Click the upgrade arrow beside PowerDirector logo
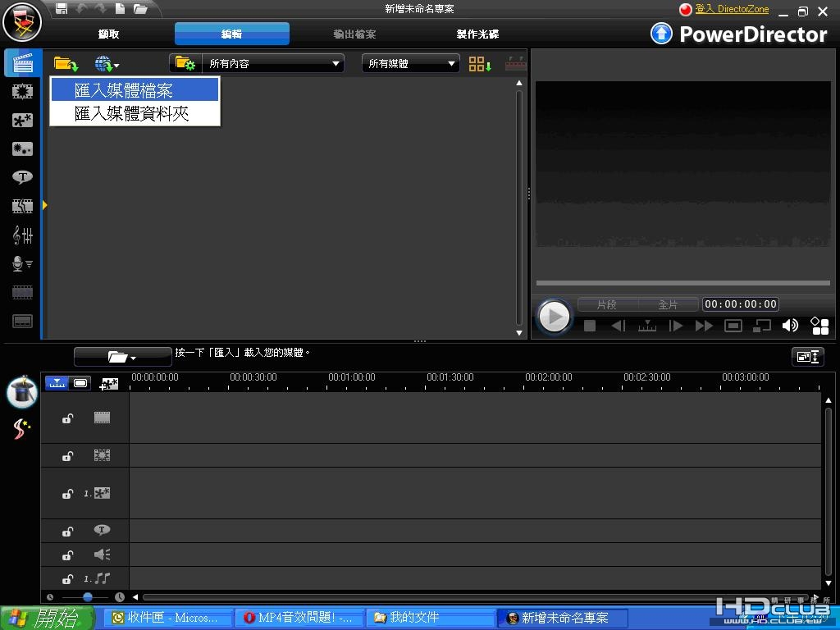This screenshot has width=840, height=630. tap(661, 33)
